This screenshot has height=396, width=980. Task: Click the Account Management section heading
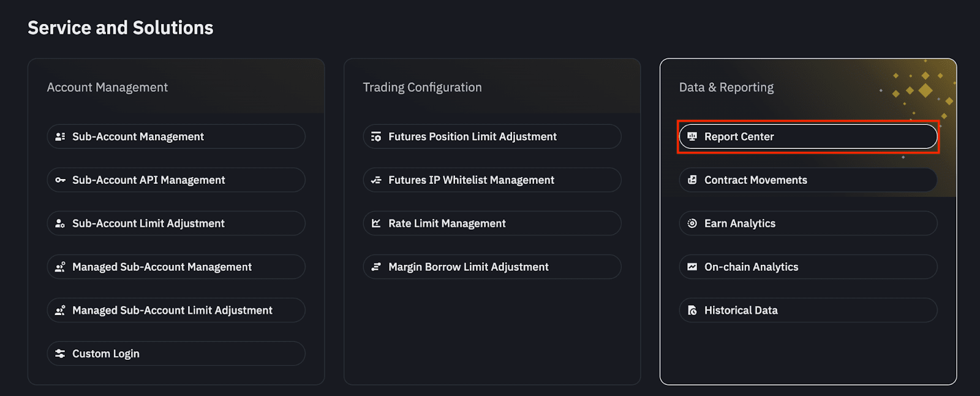[107, 88]
